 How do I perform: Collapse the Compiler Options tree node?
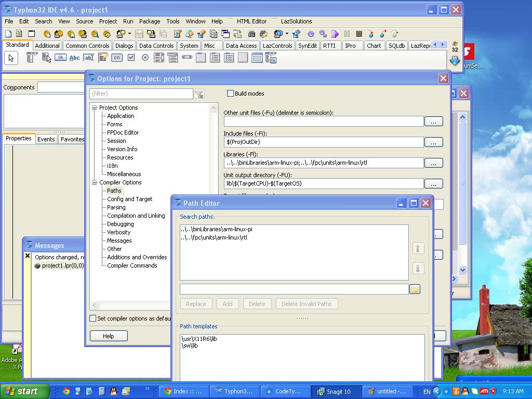pos(95,182)
